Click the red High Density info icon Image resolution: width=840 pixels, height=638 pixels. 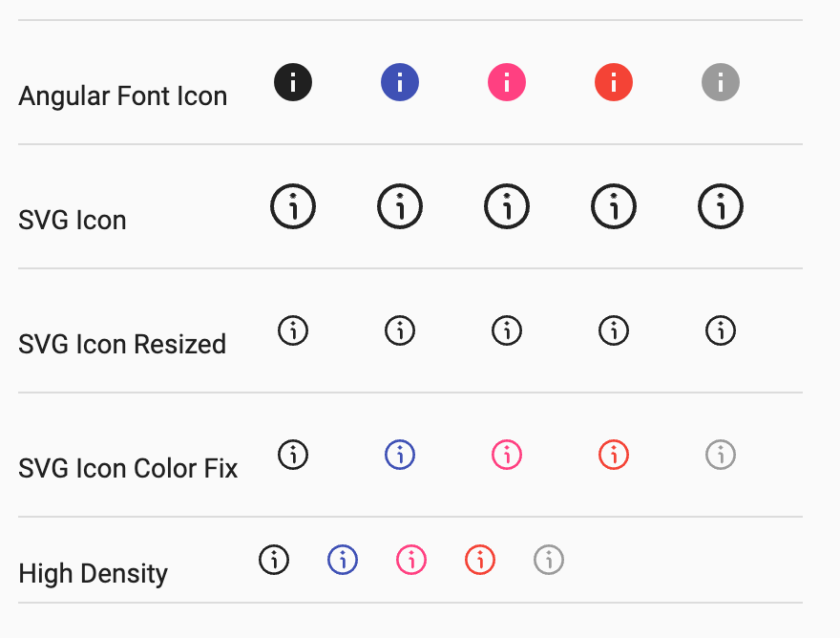point(480,560)
